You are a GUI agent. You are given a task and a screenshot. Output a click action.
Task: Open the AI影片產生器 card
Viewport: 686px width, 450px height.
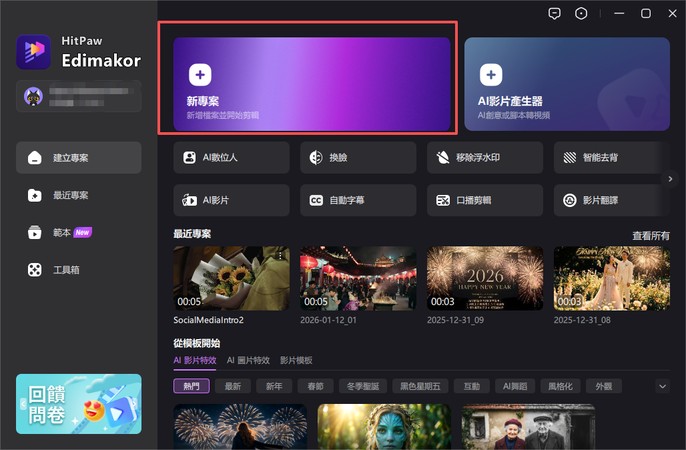click(567, 84)
